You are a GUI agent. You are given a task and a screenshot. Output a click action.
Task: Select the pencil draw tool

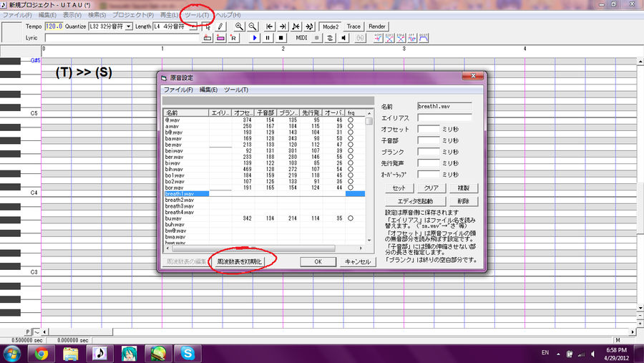220,26
